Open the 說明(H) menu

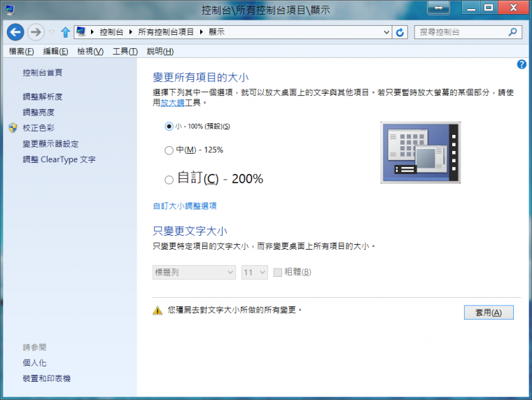160,51
